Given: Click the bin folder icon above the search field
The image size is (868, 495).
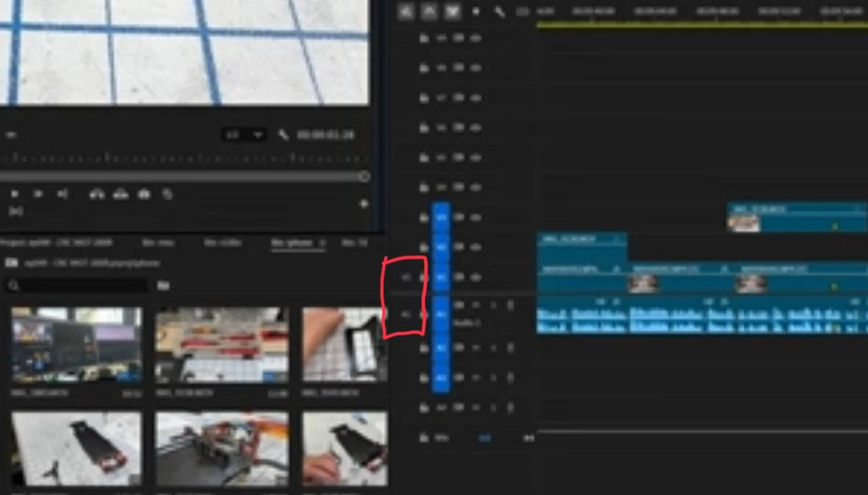Looking at the screenshot, I should click(x=12, y=263).
